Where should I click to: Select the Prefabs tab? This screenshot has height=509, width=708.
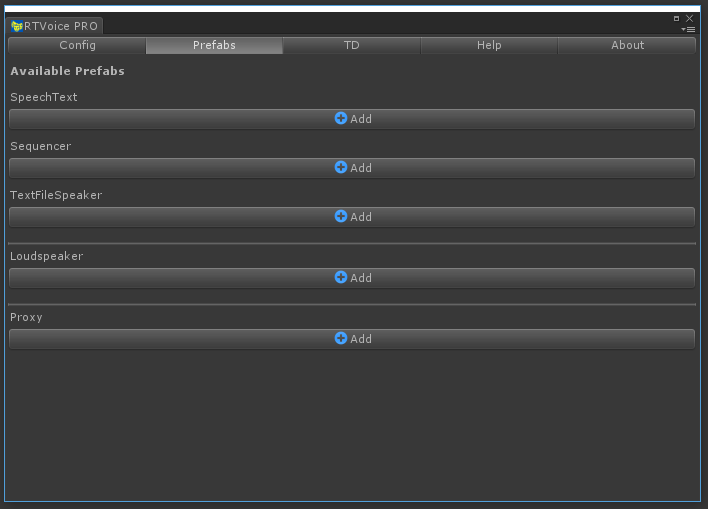214,45
